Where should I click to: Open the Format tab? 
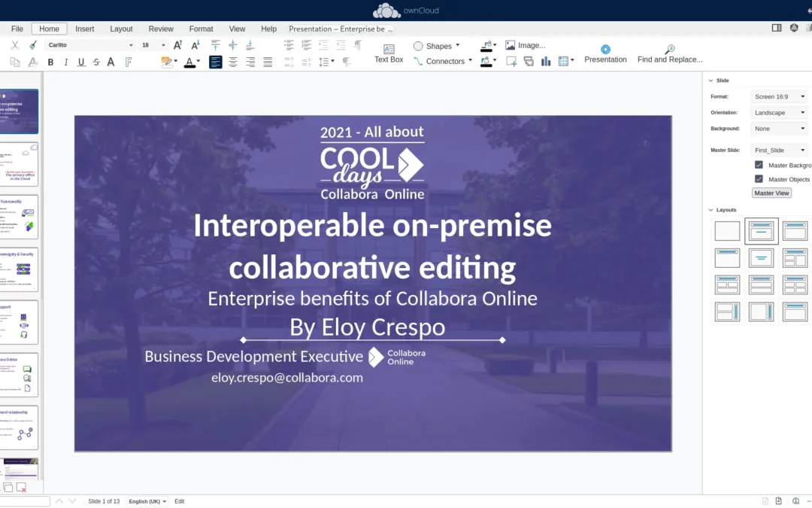pos(201,29)
